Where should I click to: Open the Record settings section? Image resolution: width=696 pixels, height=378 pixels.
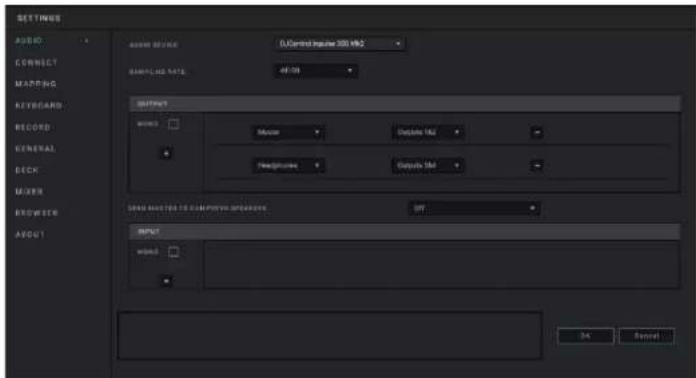point(33,127)
